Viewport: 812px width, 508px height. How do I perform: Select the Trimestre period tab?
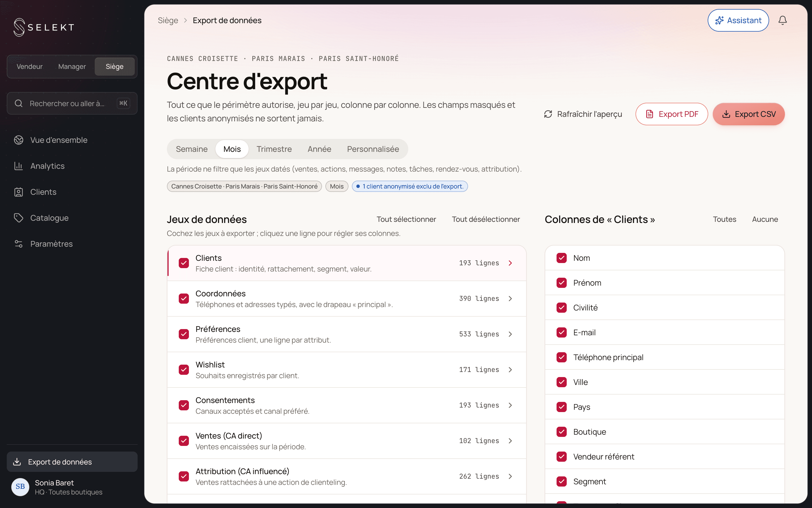[x=274, y=149]
